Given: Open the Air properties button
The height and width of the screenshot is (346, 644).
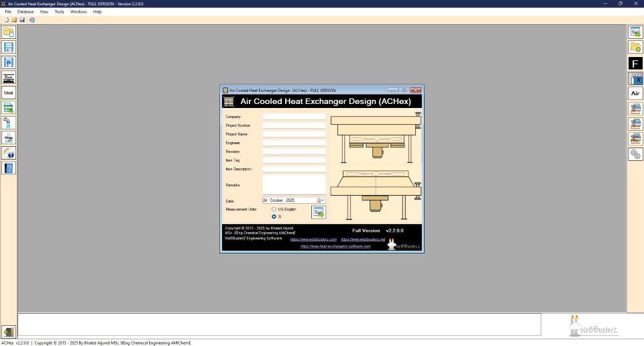Looking at the screenshot, I should [635, 94].
